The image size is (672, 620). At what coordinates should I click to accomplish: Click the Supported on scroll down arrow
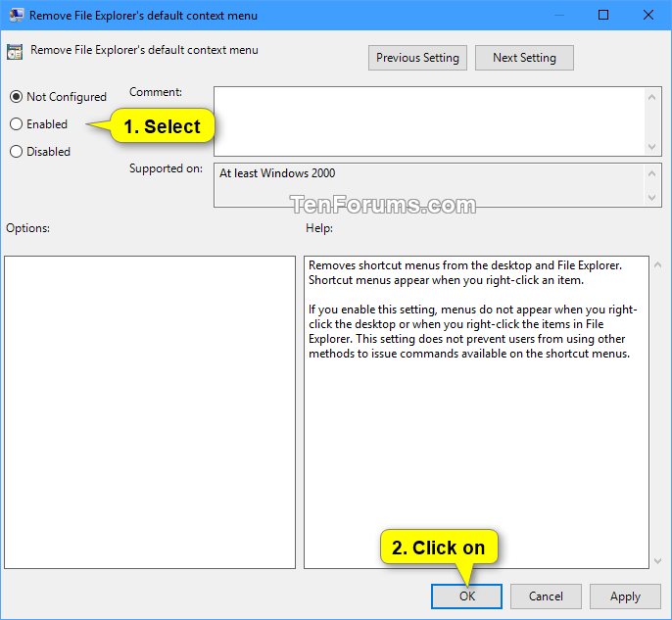click(x=651, y=198)
